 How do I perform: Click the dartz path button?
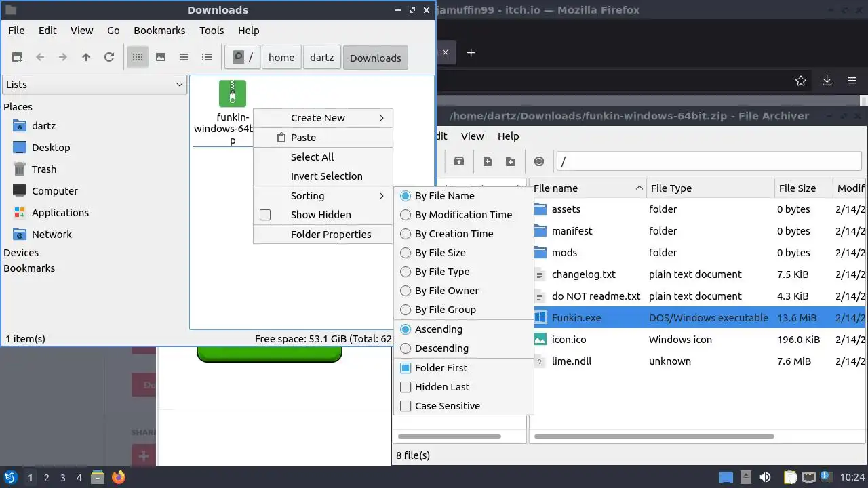click(322, 58)
